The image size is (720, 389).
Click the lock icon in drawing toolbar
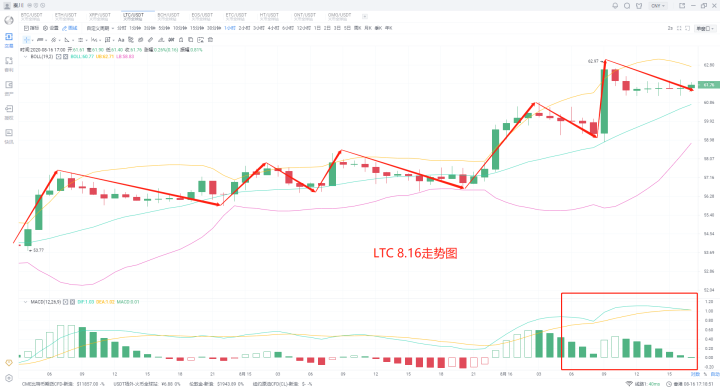(x=181, y=40)
